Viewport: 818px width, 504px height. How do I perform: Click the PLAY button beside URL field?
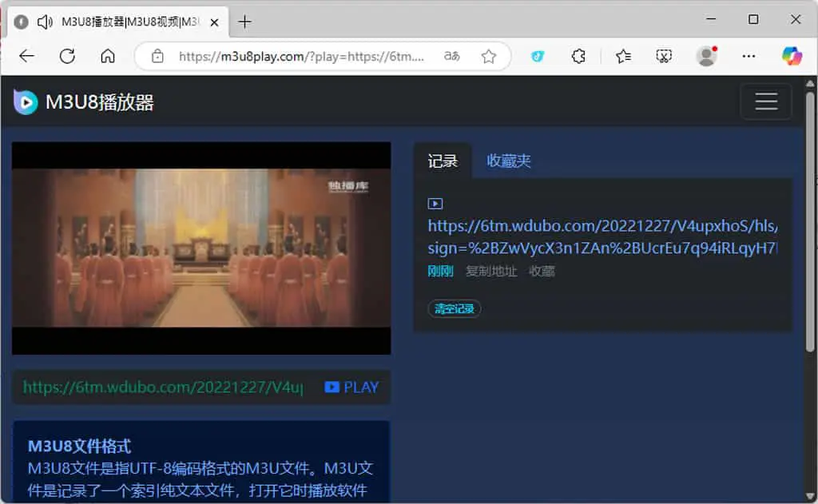pos(351,387)
